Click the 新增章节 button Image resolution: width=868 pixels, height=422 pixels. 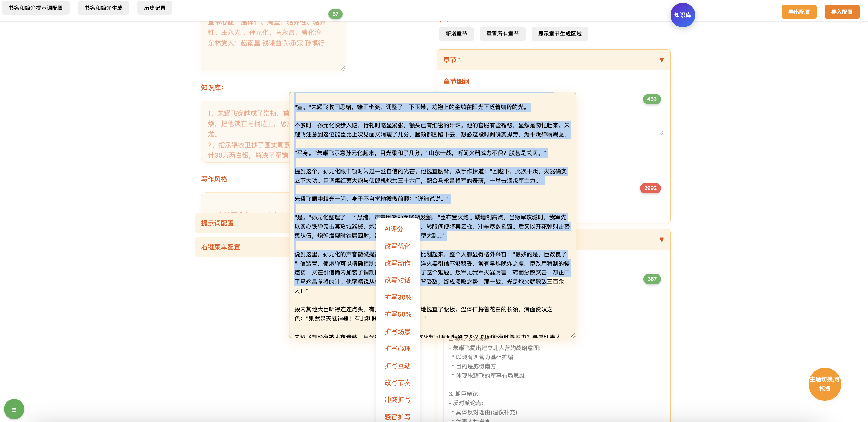point(456,34)
